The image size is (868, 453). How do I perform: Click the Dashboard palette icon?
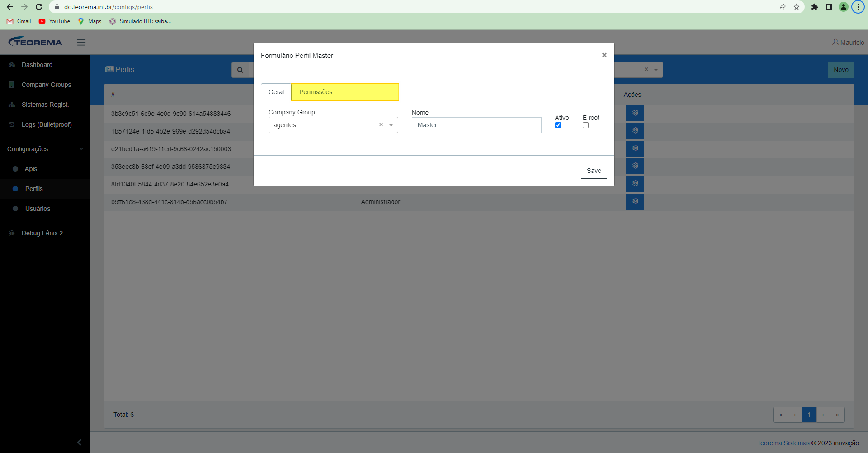tap(12, 65)
